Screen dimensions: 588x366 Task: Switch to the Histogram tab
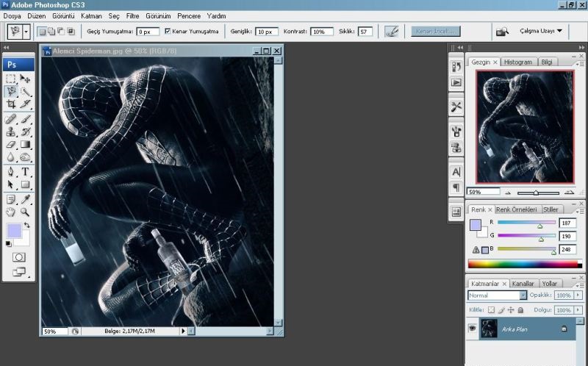tap(518, 62)
